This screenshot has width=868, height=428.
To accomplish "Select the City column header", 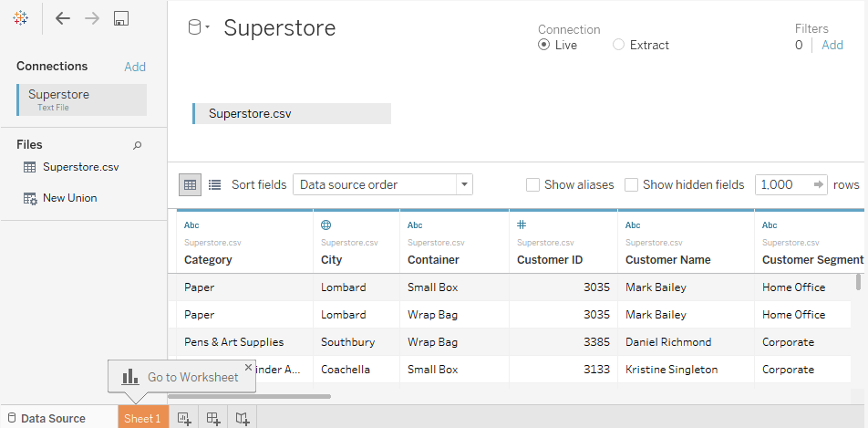I will coord(332,259).
